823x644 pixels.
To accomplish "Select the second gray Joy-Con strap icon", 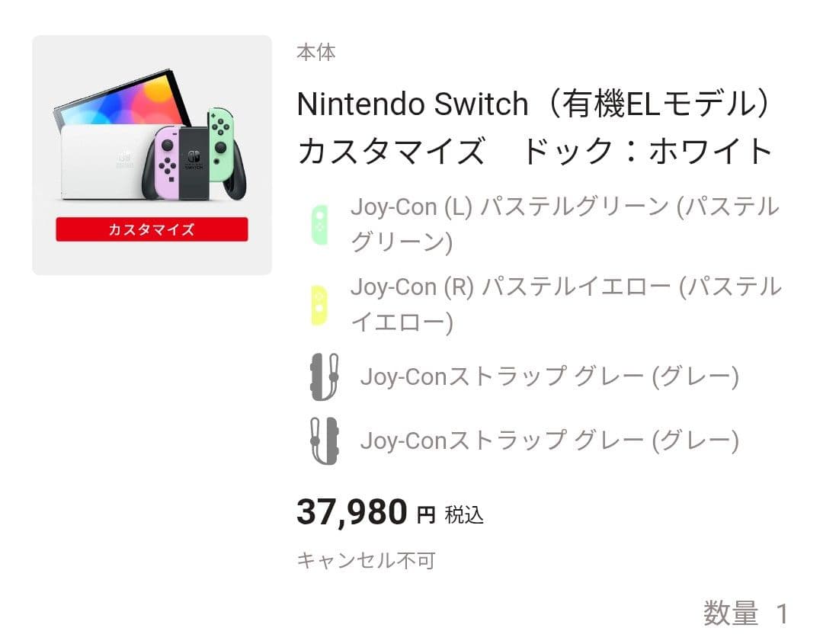I will pyautogui.click(x=324, y=441).
